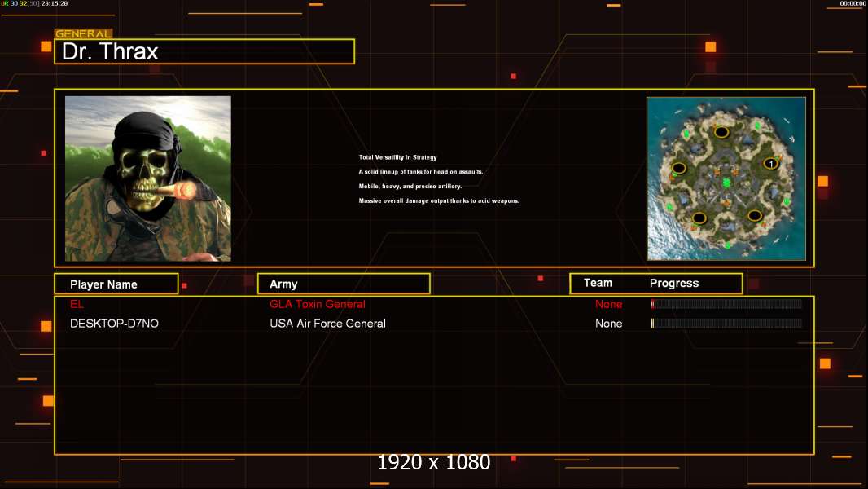Click the Progress column header label

[x=673, y=283]
